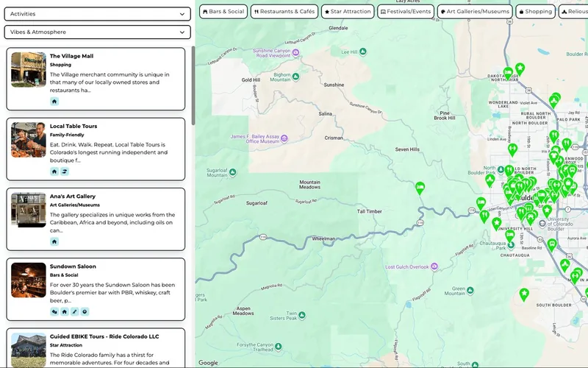588x368 pixels.
Task: Click the house icon on Local Table Tours card
Action: tap(54, 171)
